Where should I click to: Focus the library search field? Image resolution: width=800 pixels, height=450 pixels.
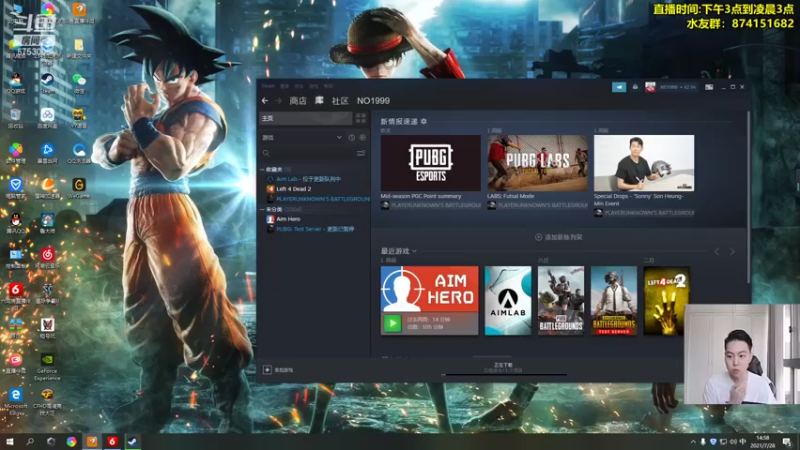pos(308,153)
